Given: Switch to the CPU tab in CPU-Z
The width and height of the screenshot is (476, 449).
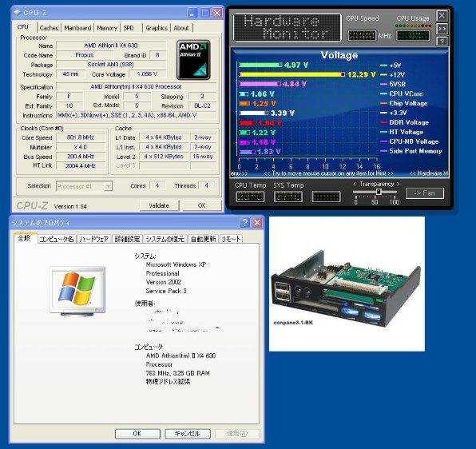Looking at the screenshot, I should (23, 27).
